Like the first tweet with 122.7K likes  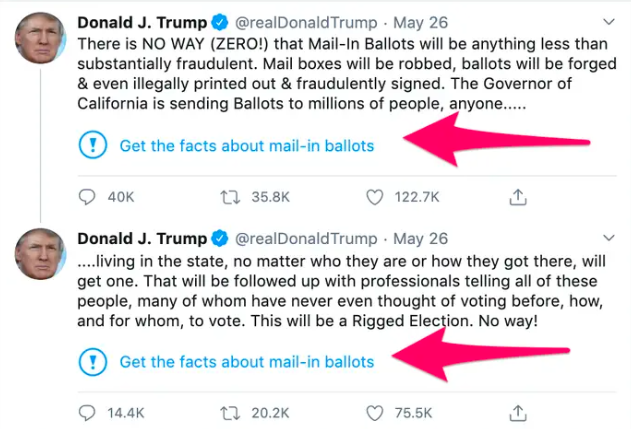point(375,197)
